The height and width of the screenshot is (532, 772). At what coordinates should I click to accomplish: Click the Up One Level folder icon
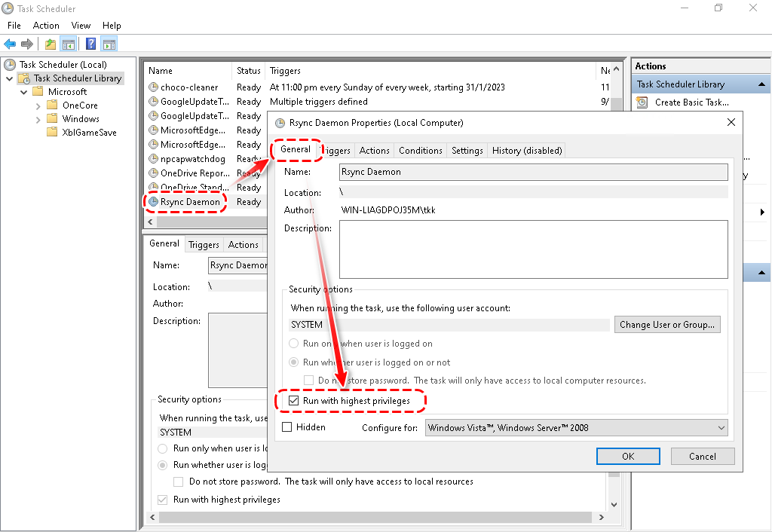click(x=50, y=44)
